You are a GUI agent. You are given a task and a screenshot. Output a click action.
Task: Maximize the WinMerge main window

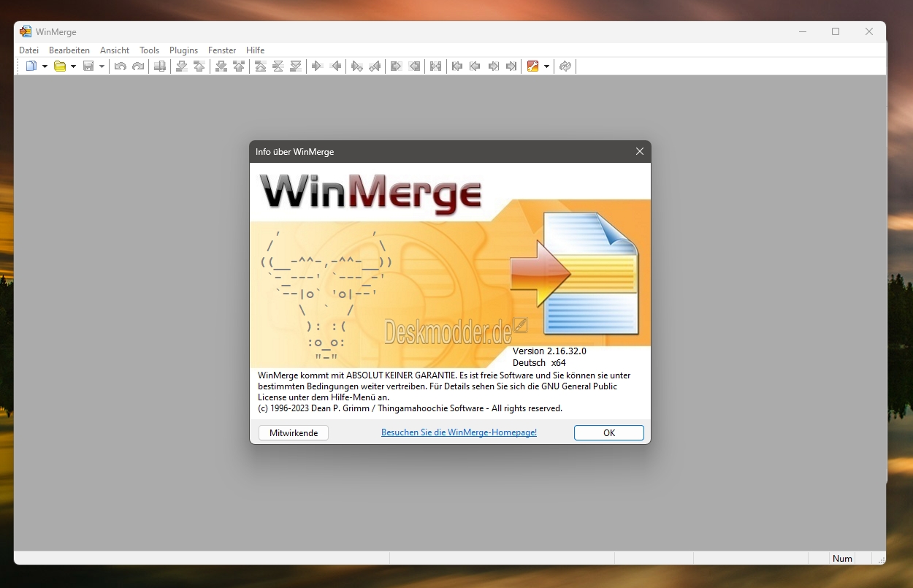pyautogui.click(x=836, y=31)
